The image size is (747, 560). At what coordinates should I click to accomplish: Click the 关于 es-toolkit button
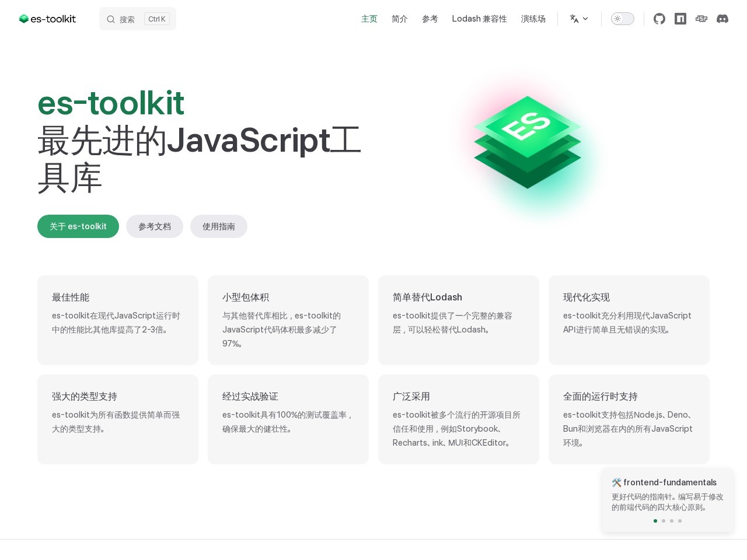pos(78,226)
